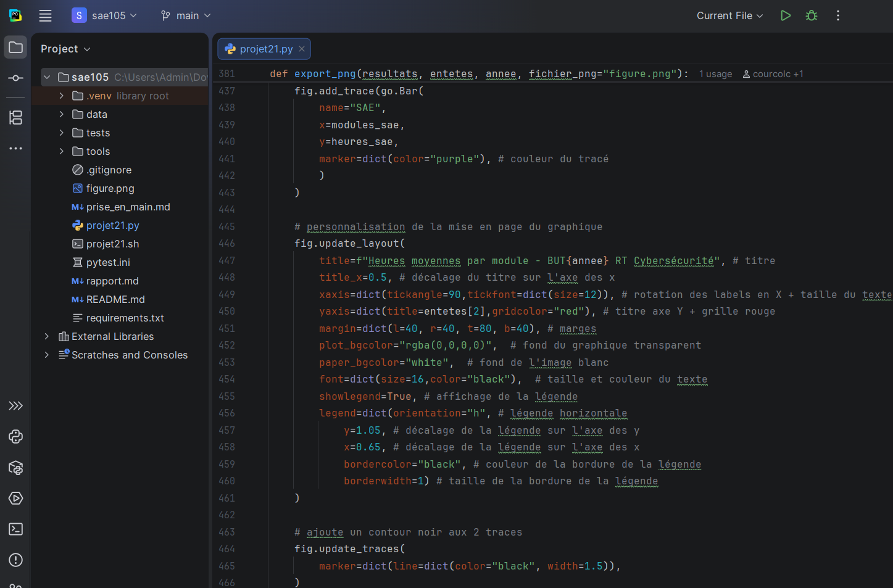Image resolution: width=893 pixels, height=588 pixels.
Task: Open the Problems tool window
Action: point(15,560)
